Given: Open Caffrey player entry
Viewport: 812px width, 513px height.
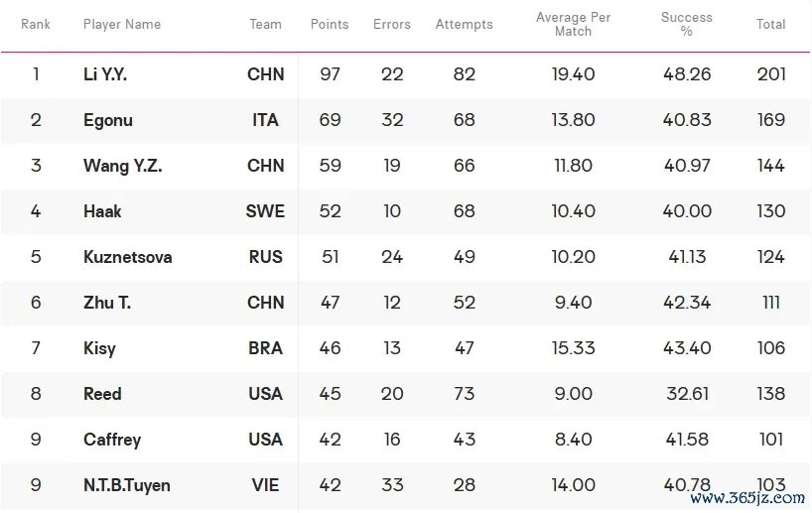Looking at the screenshot, I should click(x=112, y=440).
